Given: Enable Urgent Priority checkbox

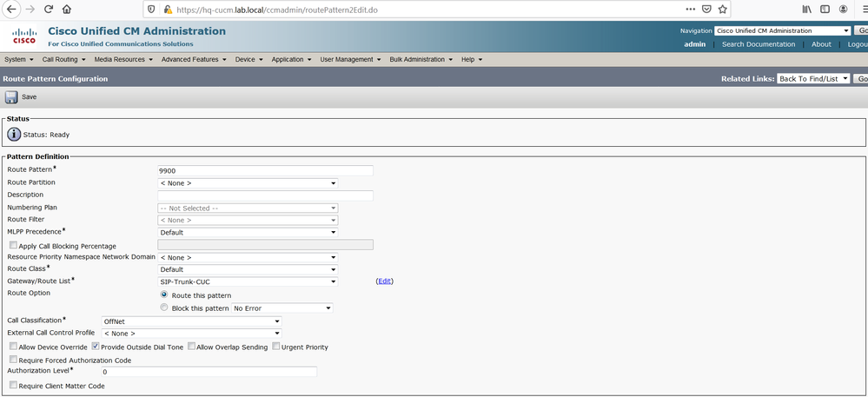Looking at the screenshot, I should click(275, 347).
